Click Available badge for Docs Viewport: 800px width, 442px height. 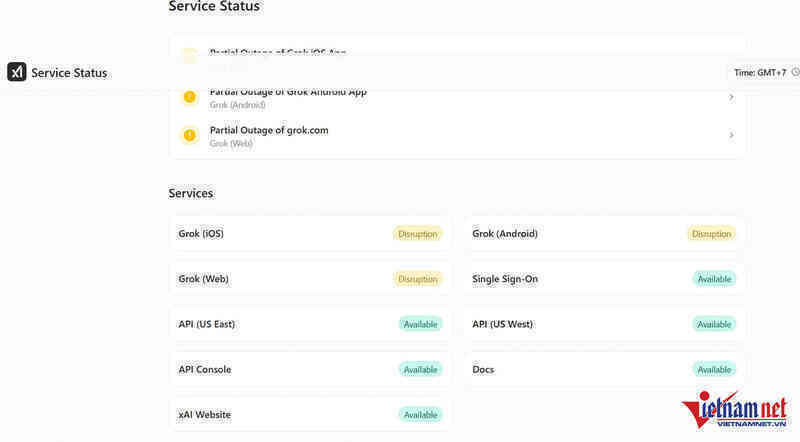tap(714, 370)
